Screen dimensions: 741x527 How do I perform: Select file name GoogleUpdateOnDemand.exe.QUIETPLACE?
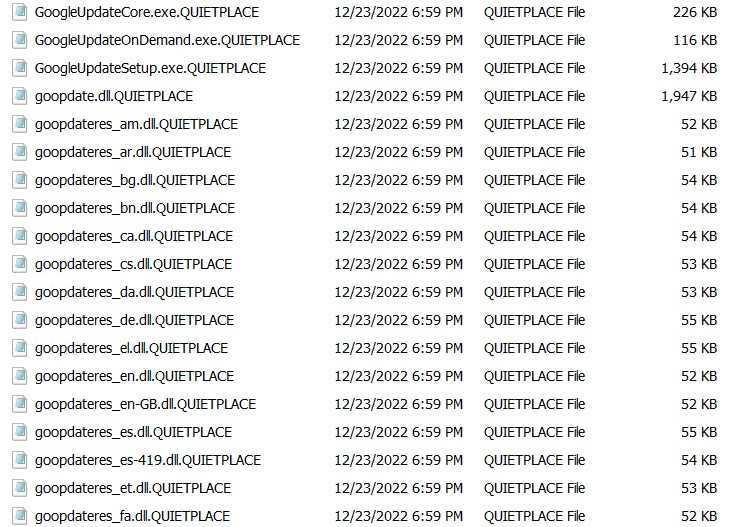(x=167, y=41)
